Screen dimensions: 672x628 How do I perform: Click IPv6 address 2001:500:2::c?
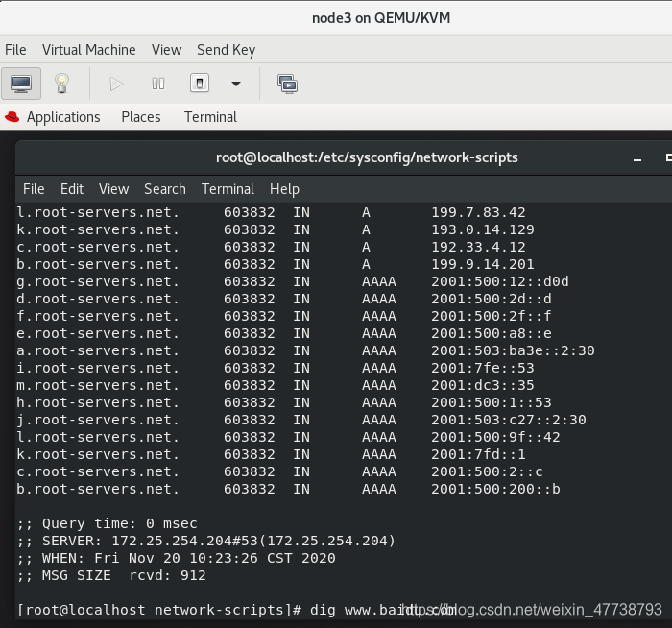click(487, 471)
